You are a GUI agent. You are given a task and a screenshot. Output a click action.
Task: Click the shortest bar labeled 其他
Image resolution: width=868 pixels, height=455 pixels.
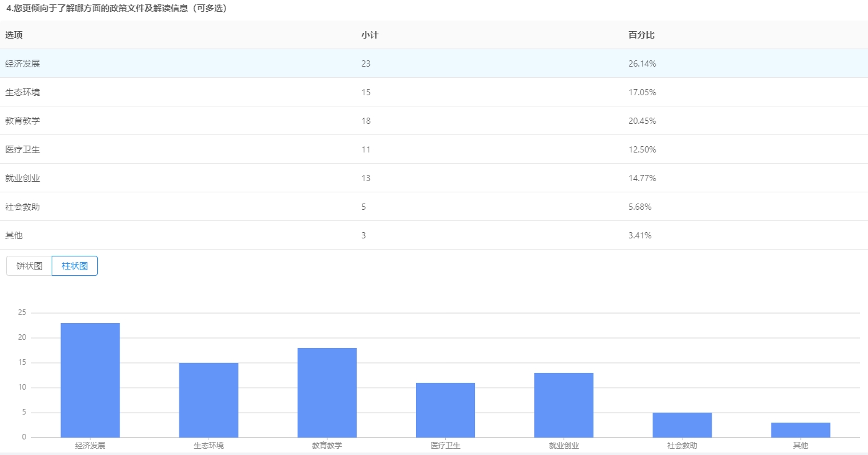pyautogui.click(x=800, y=429)
